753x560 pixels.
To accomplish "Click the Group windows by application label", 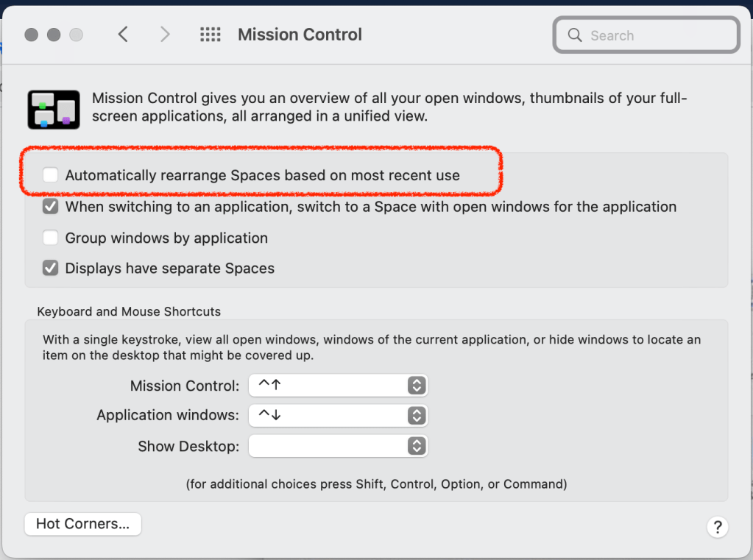I will (166, 238).
